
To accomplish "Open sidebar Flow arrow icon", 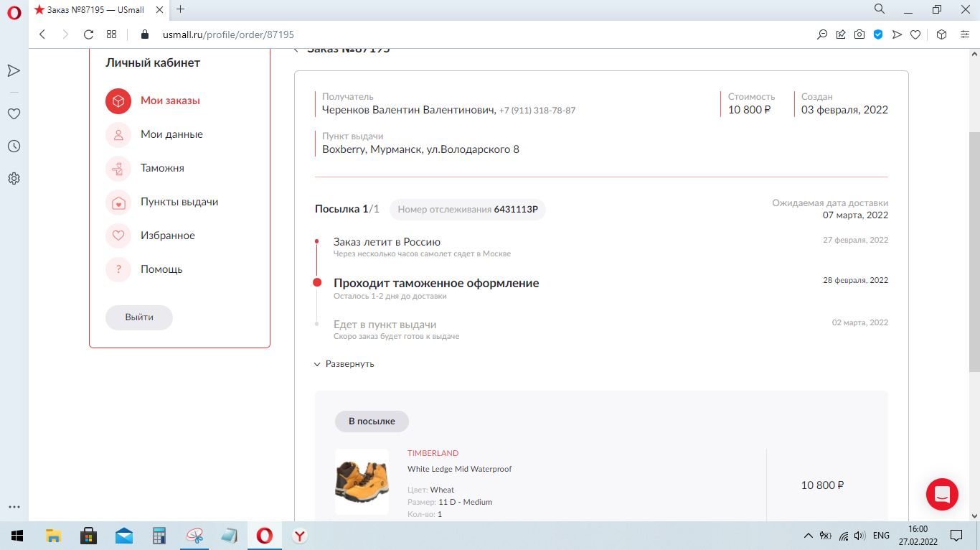I will [x=14, y=70].
